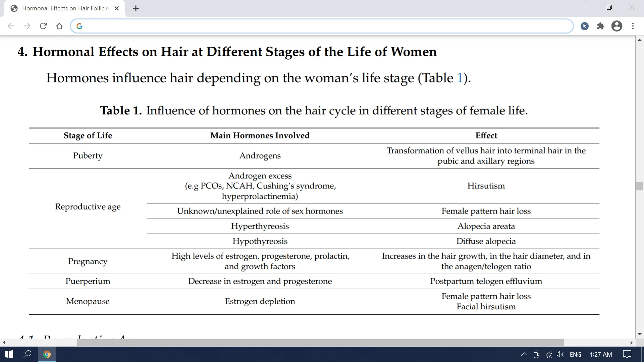The width and height of the screenshot is (644, 362).
Task: Click the horizontal scrollbar thumb
Action: [320, 343]
